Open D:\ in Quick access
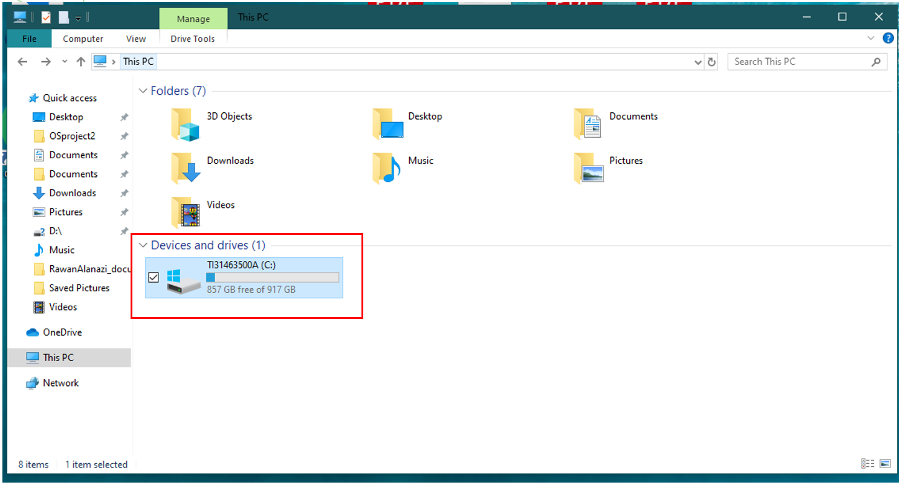This screenshot has width=899, height=483. [x=55, y=231]
